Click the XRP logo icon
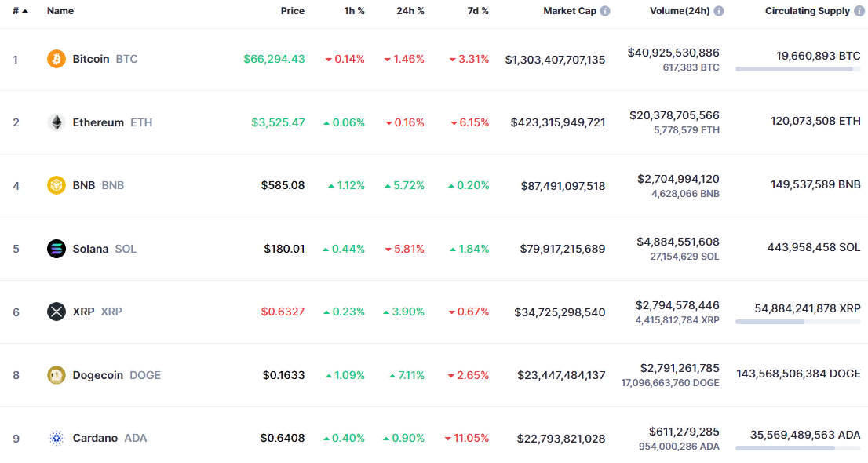Screen dimensions: 868x463 point(56,312)
